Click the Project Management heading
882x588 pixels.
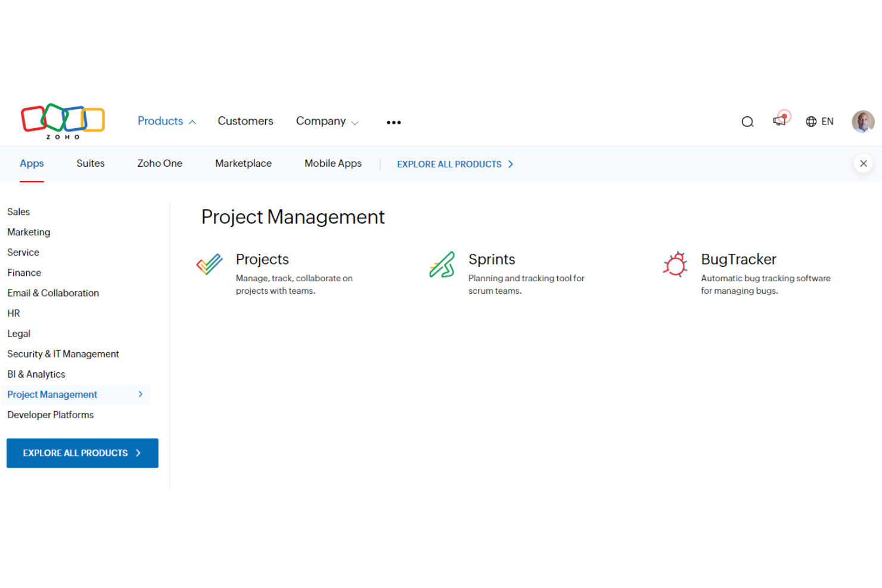[x=293, y=217]
